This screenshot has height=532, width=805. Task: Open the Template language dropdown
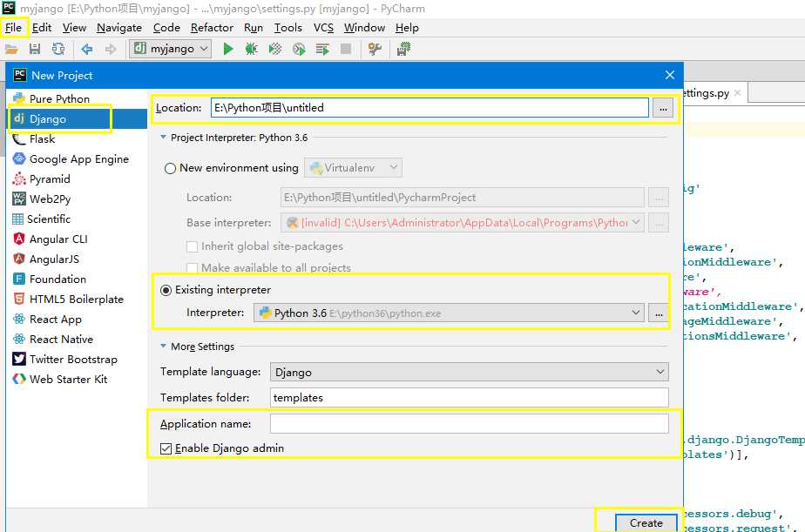click(x=470, y=372)
